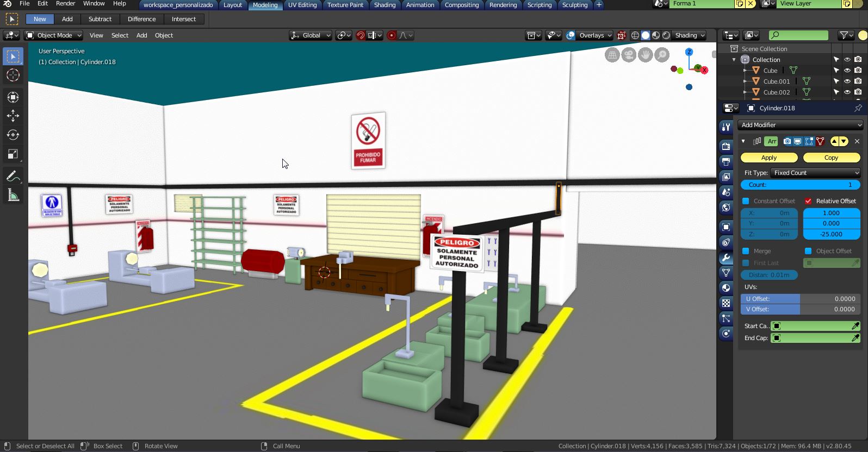The image size is (868, 452).
Task: Enable the Object Offset checkbox
Action: click(x=808, y=251)
